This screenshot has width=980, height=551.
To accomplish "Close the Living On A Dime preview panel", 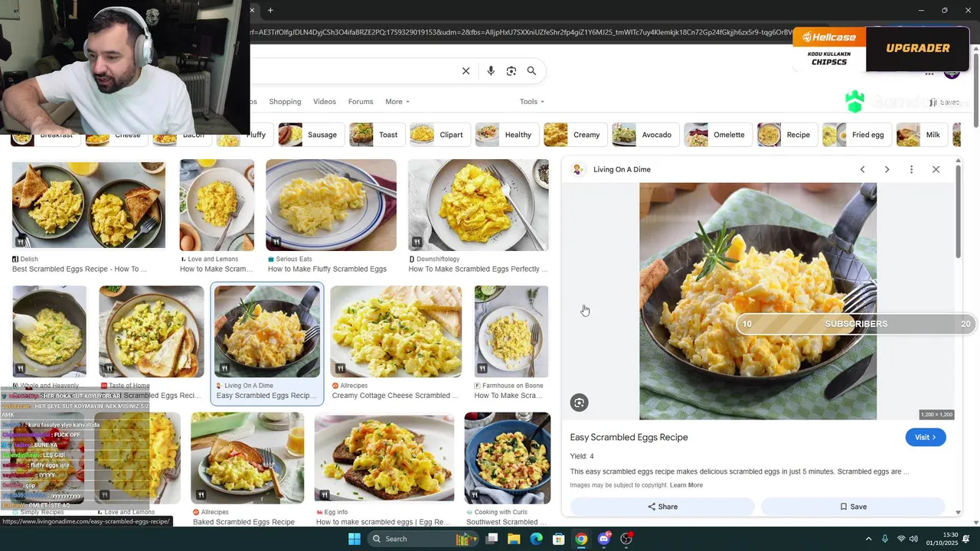I will click(x=936, y=169).
